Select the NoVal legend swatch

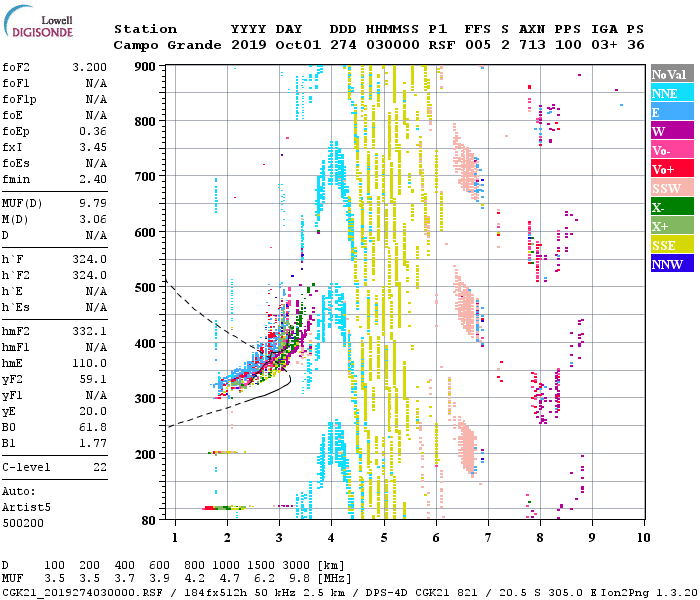pyautogui.click(x=672, y=74)
